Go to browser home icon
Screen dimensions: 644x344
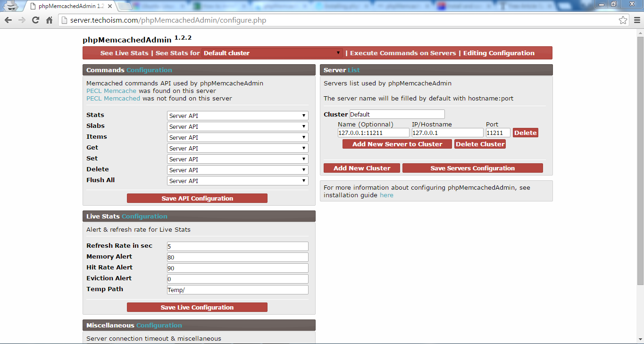tap(49, 20)
